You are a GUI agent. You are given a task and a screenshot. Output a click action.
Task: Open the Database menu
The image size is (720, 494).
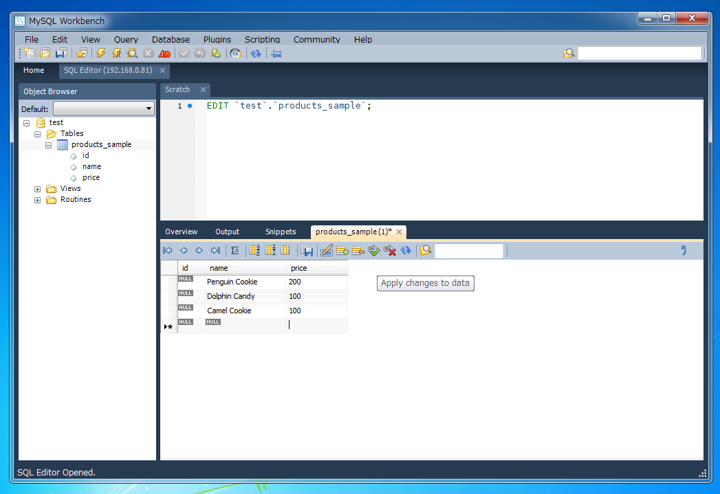[171, 39]
